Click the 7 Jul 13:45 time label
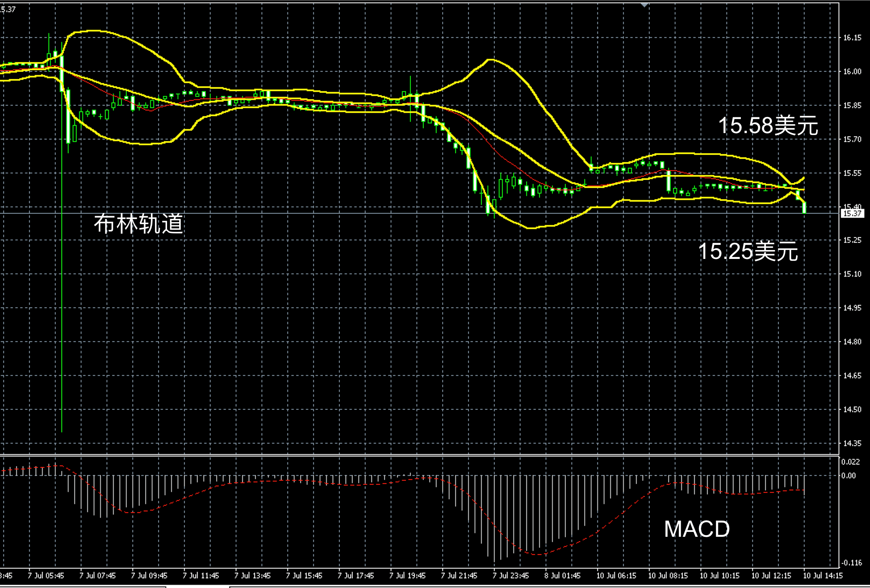 (x=252, y=575)
